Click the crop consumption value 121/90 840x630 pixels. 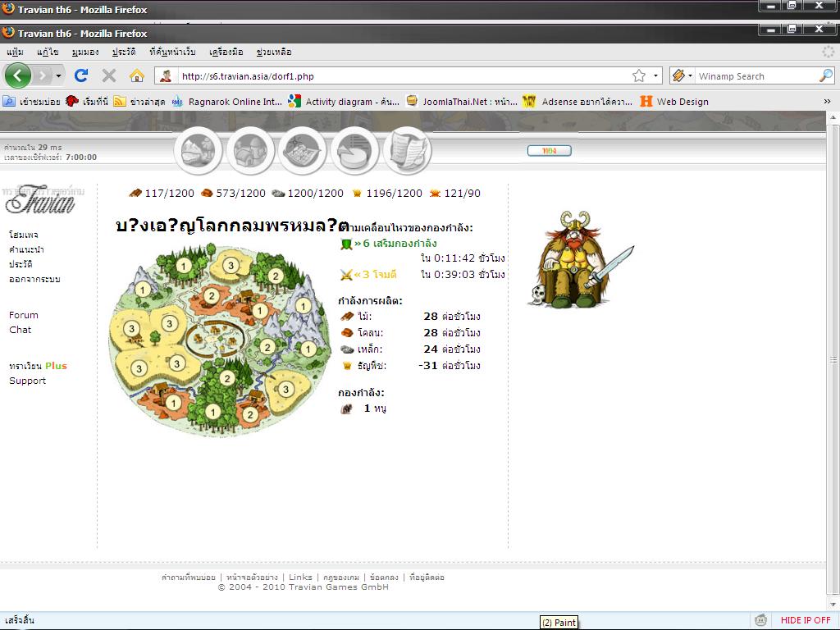pyautogui.click(x=462, y=194)
